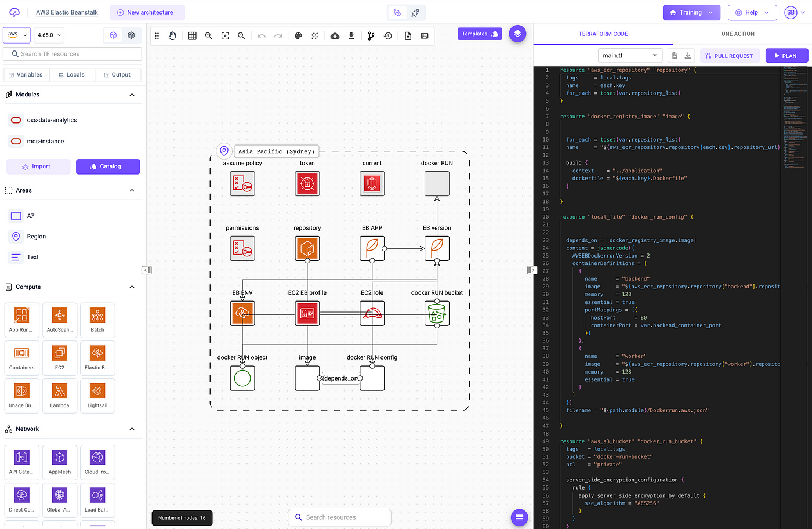Image resolution: width=812 pixels, height=529 pixels.
Task: Open the Training dropdown
Action: click(x=691, y=12)
